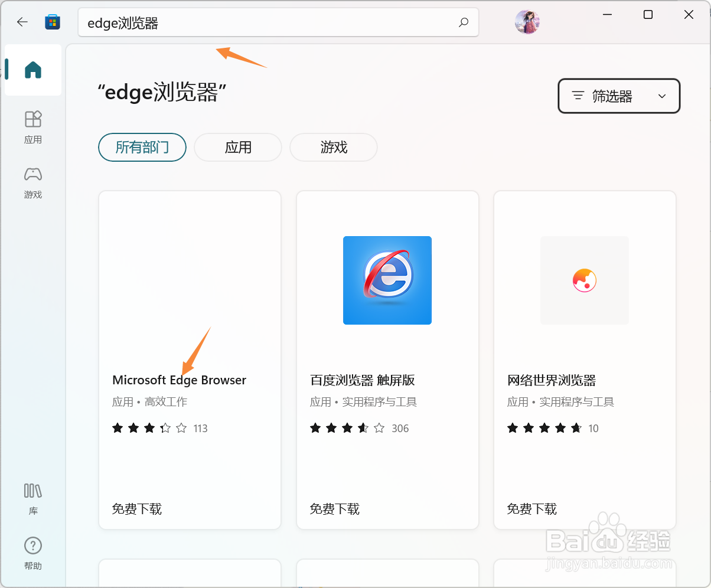This screenshot has height=588, width=711.
Task: Go back using the back arrow
Action: click(22, 22)
